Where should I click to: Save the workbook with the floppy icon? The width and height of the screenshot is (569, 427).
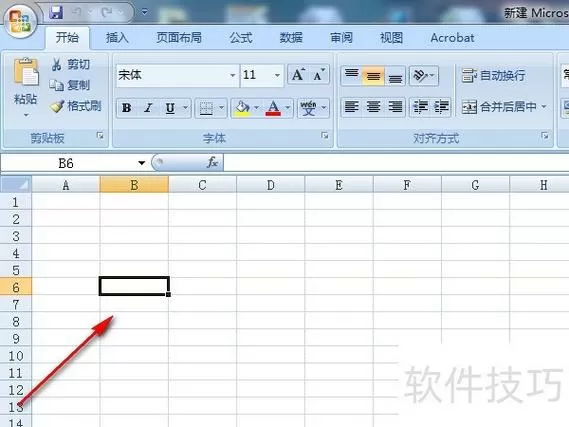56,12
